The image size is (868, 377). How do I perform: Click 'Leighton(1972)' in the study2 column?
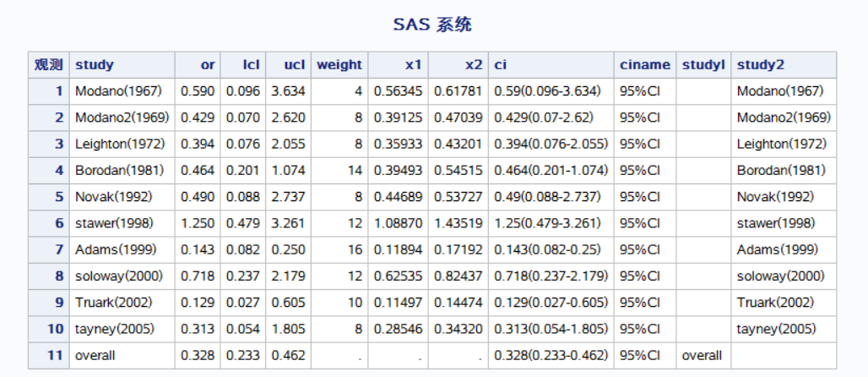click(782, 145)
